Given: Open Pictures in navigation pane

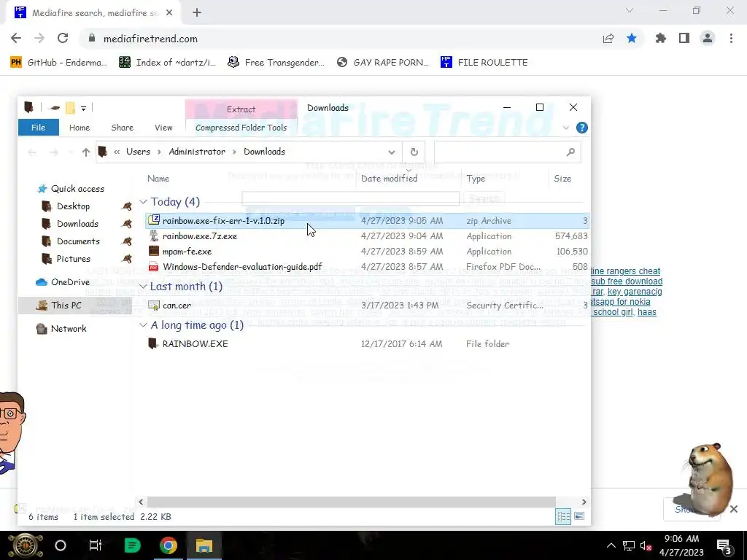Looking at the screenshot, I should click(74, 259).
